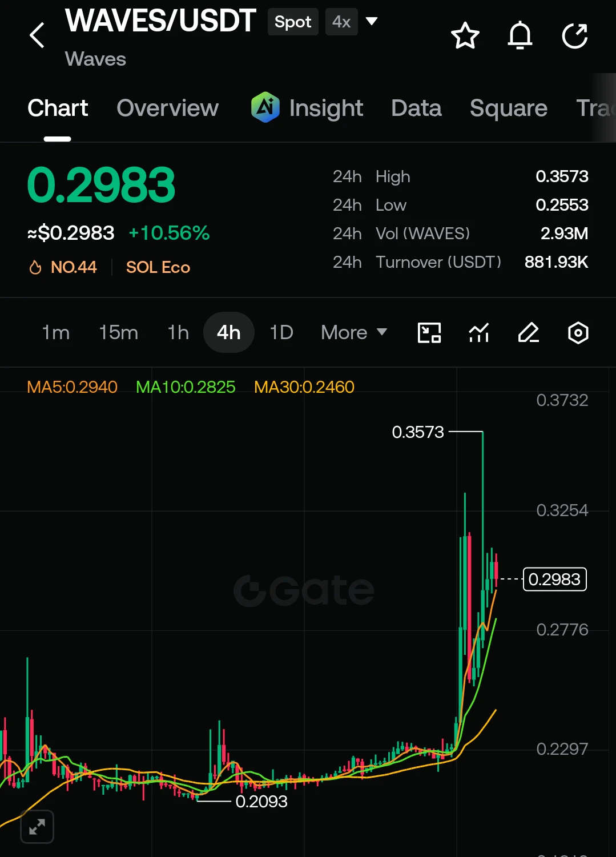Tap the 0.3254 price axis label
The width and height of the screenshot is (616, 857).
(562, 510)
